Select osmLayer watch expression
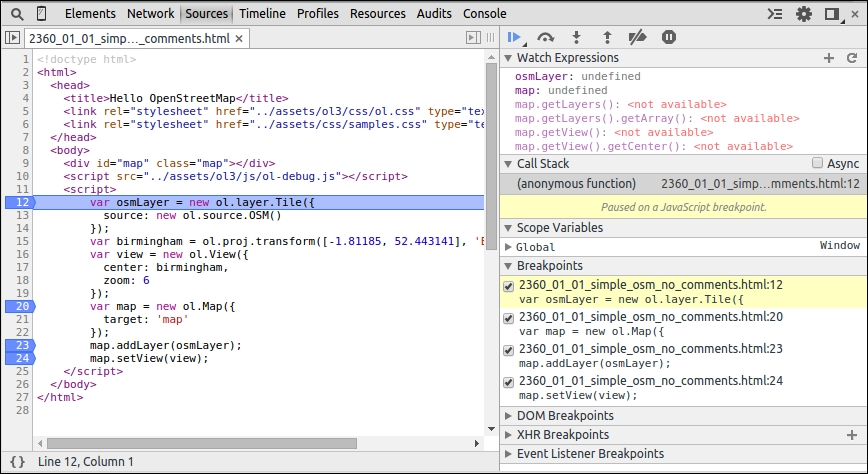Viewport: 868px width, 474px height. (577, 76)
